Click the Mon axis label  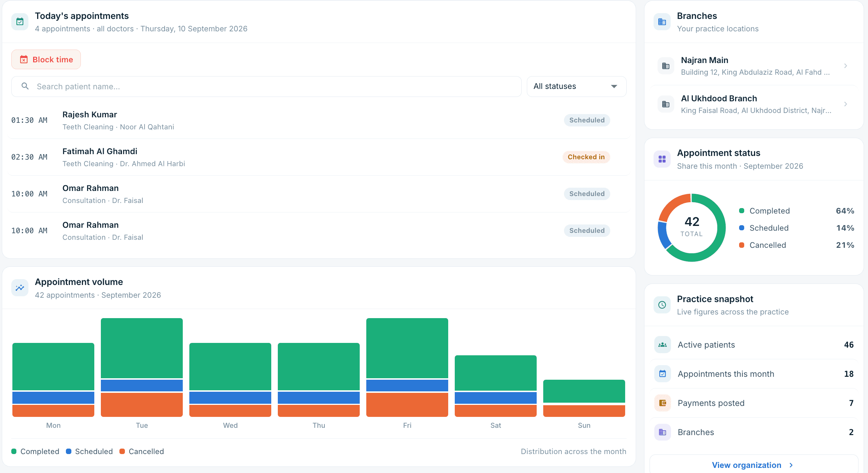pos(53,425)
